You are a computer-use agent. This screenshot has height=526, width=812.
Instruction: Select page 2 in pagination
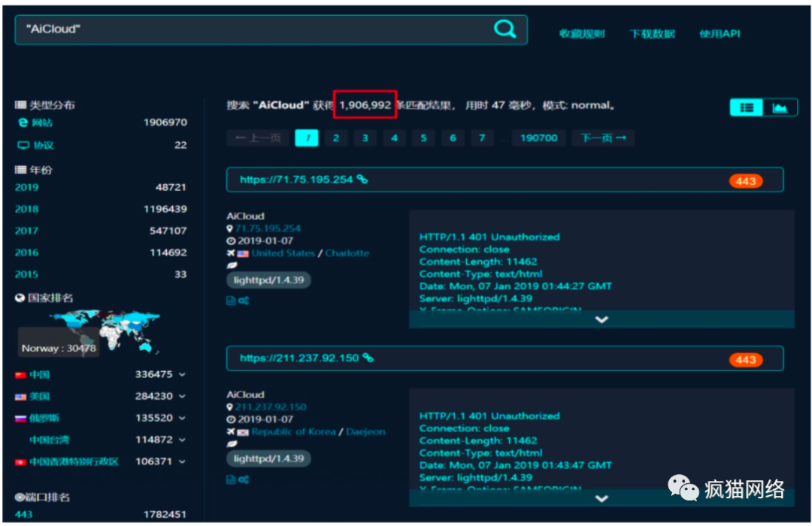[x=336, y=138]
